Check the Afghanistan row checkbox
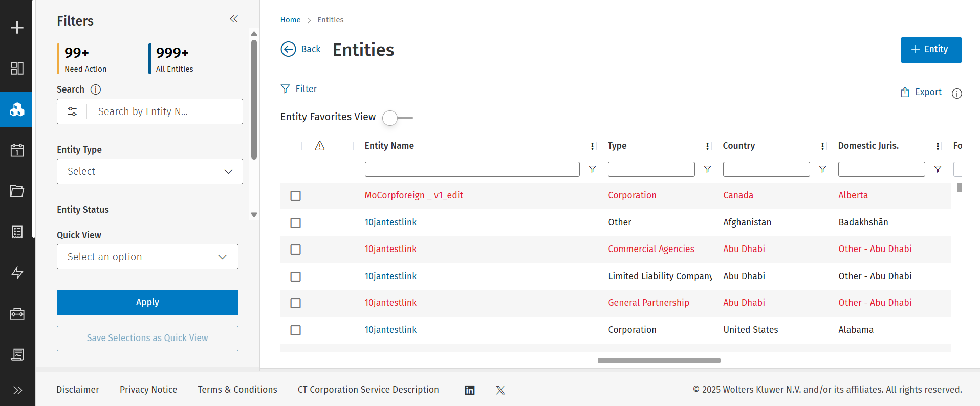The width and height of the screenshot is (980, 406). 295,223
